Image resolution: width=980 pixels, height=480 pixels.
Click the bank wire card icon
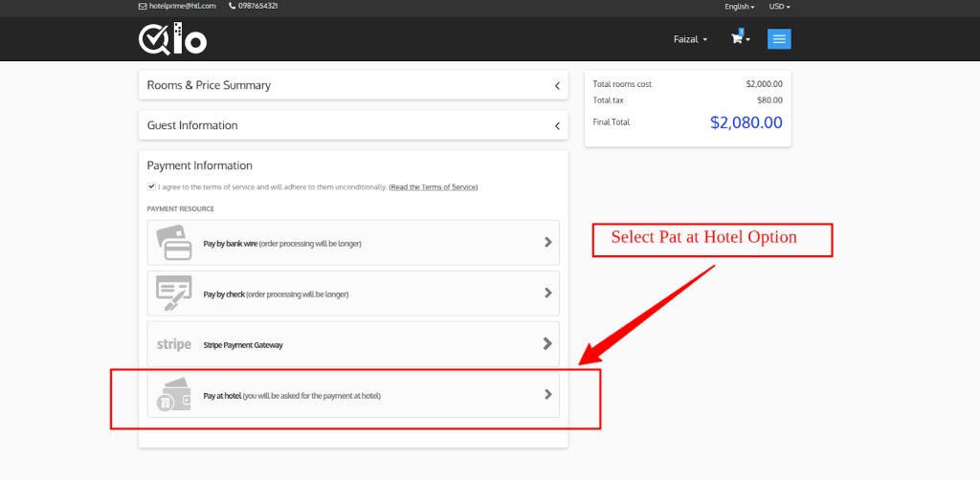(x=174, y=243)
